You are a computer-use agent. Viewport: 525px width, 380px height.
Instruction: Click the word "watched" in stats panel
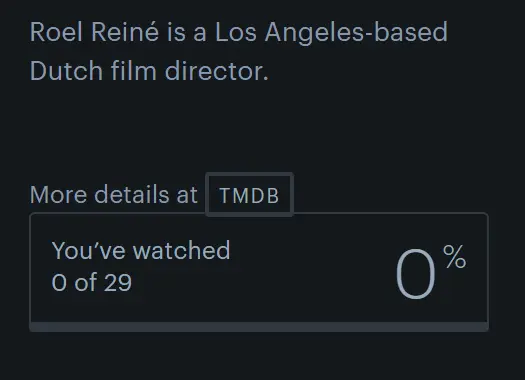pos(181,250)
